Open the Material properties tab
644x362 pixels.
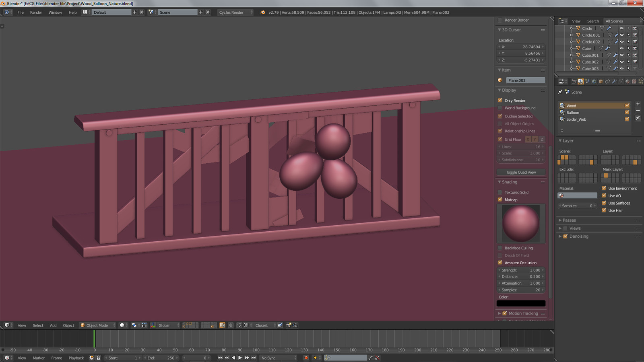pos(627,81)
